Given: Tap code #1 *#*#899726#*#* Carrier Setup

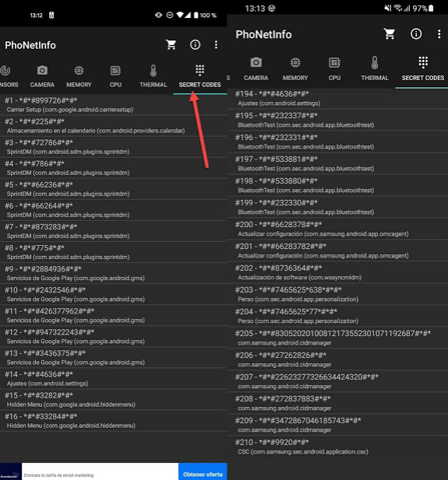Looking at the screenshot, I should (x=114, y=105).
